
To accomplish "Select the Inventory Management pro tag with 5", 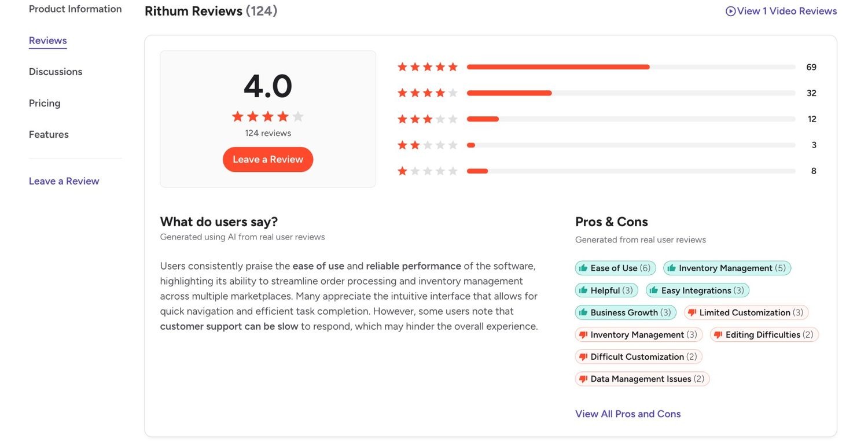I will [x=727, y=268].
